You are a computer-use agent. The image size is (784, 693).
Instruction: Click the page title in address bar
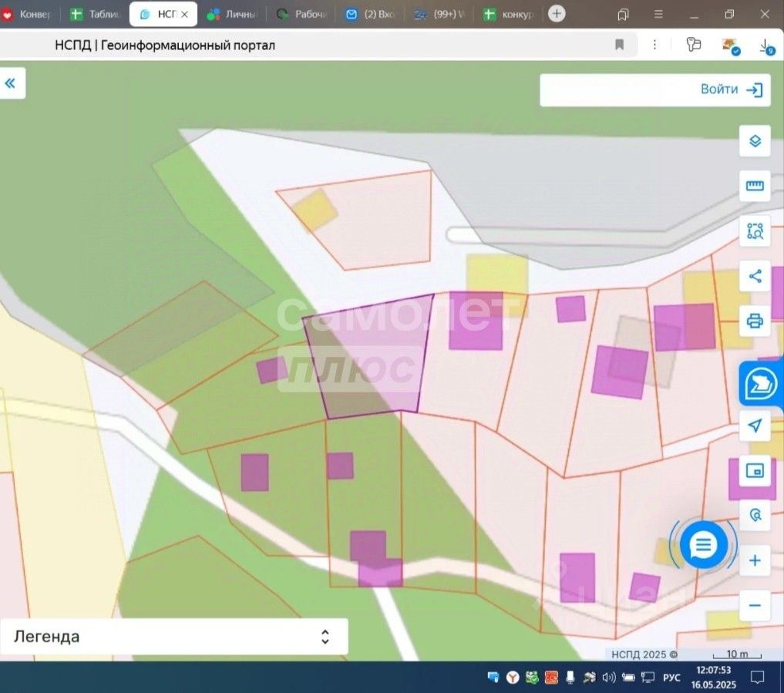tap(164, 45)
